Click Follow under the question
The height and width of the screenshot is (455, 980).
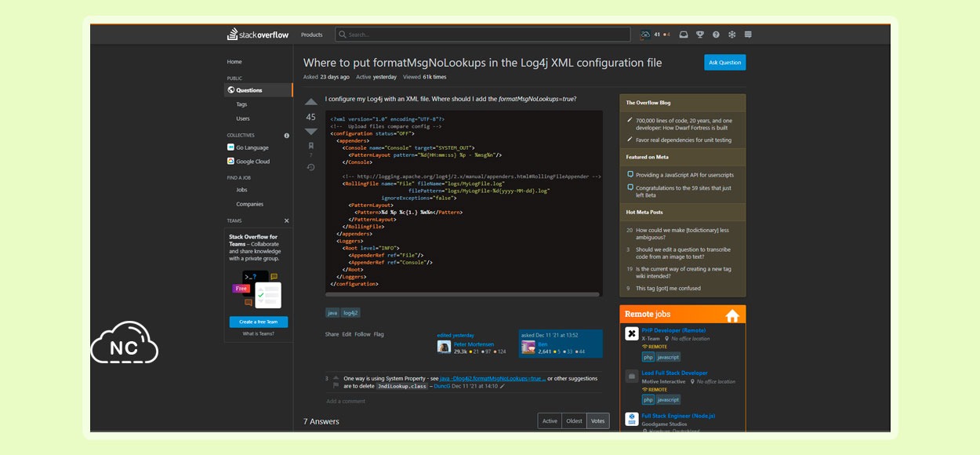[362, 334]
